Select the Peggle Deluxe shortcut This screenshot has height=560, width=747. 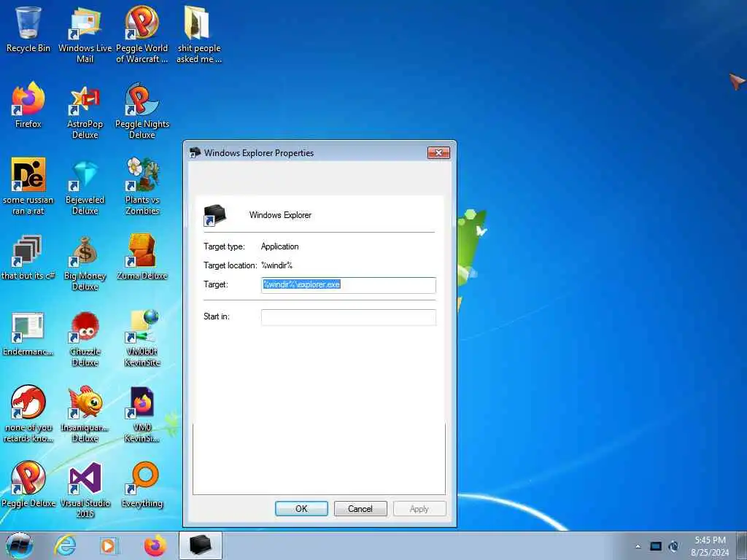(28, 484)
